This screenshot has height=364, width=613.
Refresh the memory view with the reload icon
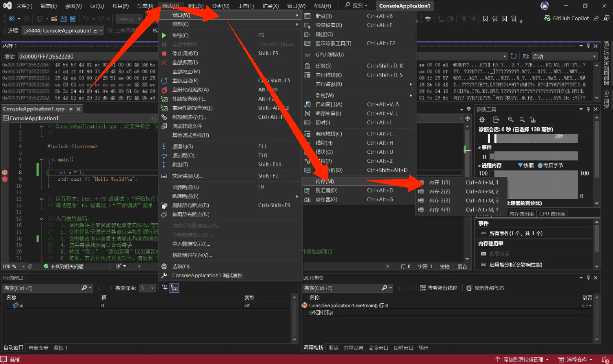[513, 56]
